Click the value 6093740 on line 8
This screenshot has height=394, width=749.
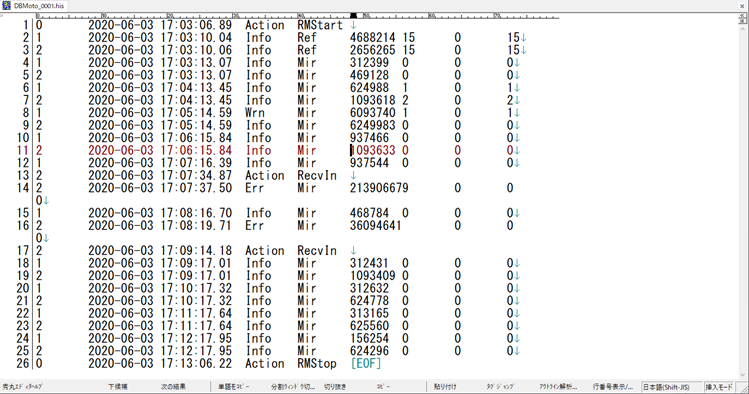(x=373, y=113)
